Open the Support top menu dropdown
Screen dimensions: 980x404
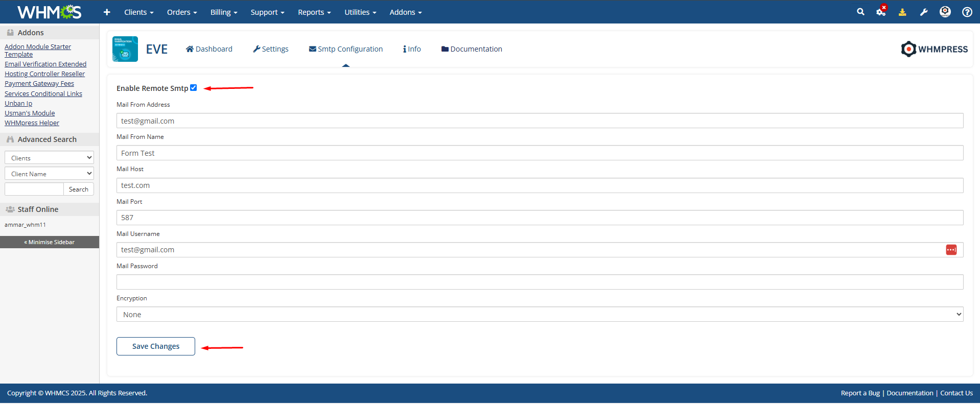click(267, 12)
